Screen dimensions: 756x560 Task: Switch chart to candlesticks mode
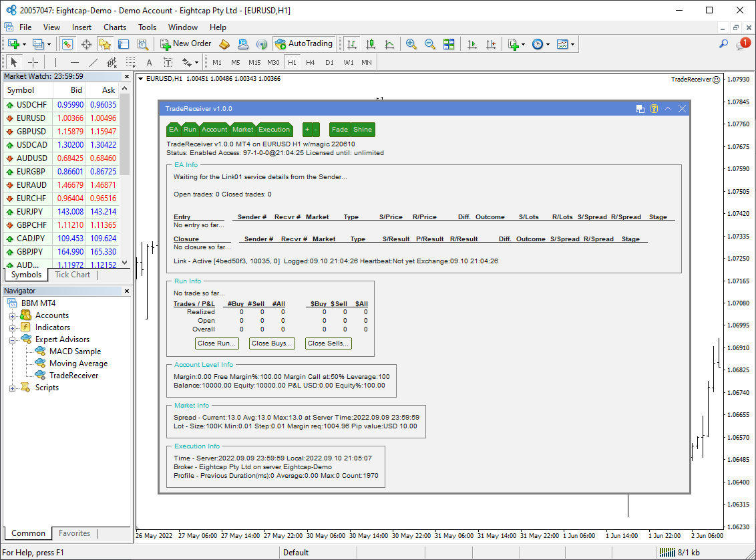point(371,44)
